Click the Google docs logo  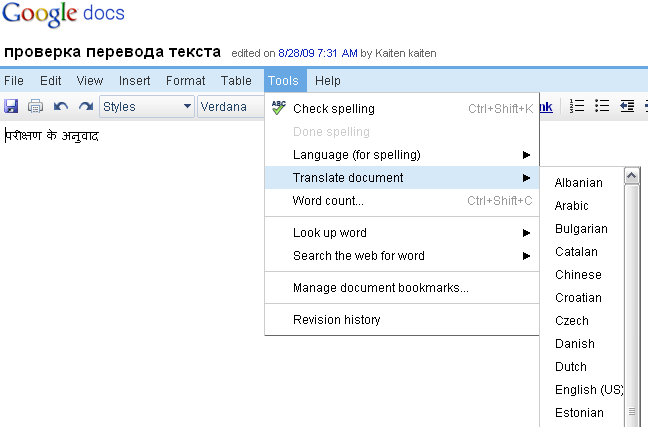click(x=63, y=14)
